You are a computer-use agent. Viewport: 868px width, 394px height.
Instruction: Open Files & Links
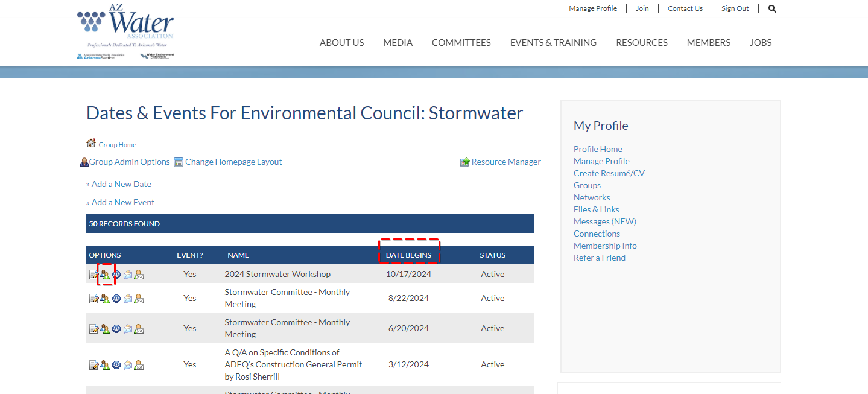(x=597, y=209)
